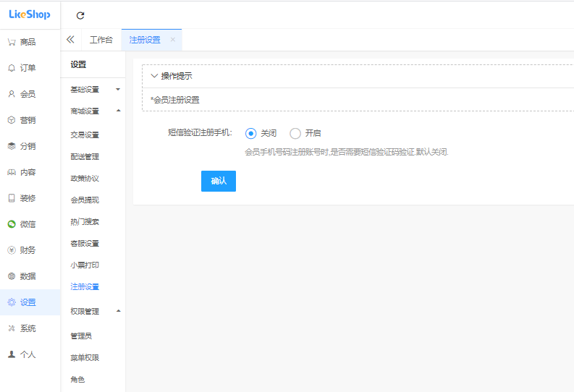The height and width of the screenshot is (392, 574).
Task: Expand 基础设置 submenu arrow
Action: (x=118, y=89)
